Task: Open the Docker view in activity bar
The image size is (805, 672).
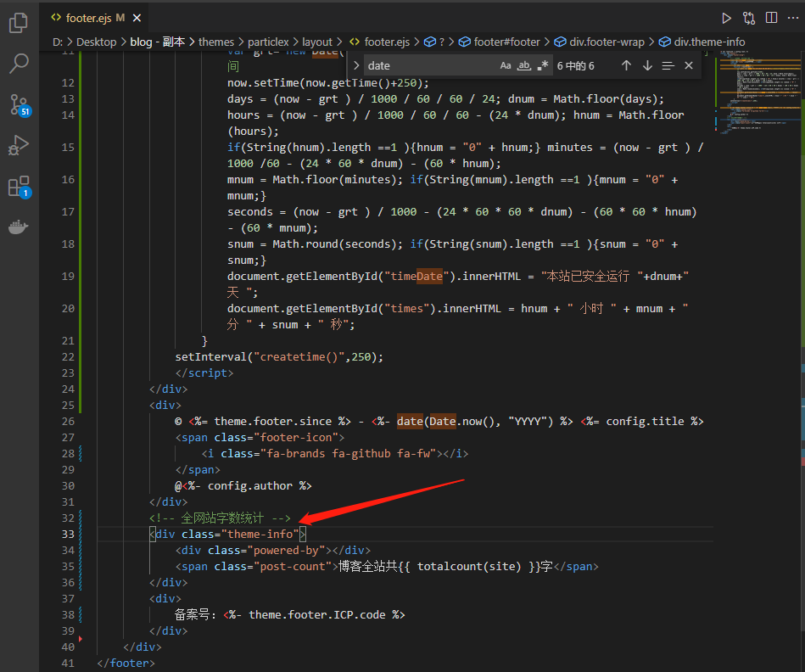Action: point(19,227)
